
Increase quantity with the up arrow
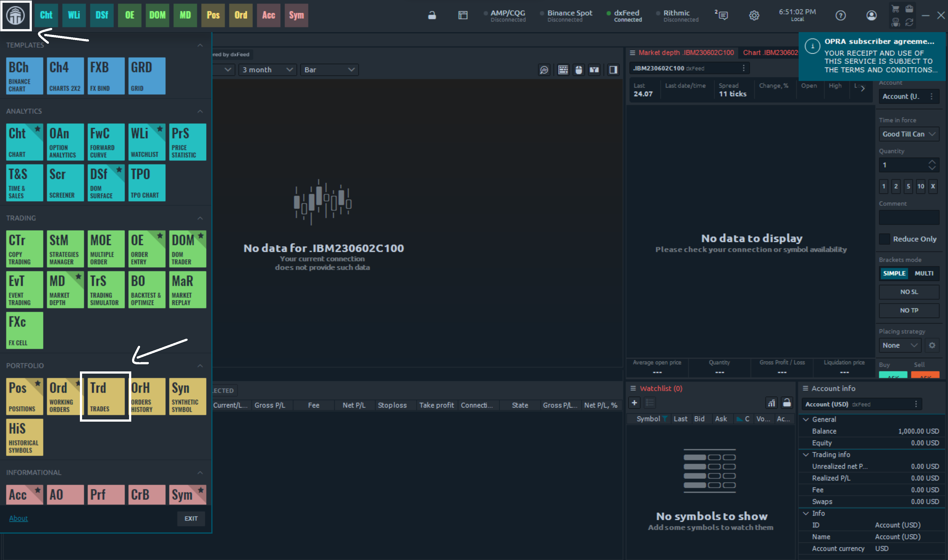tap(932, 162)
